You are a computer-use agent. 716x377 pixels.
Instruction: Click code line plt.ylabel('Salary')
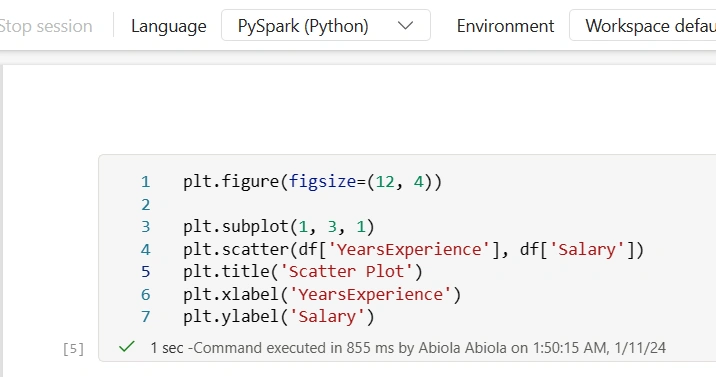279,316
